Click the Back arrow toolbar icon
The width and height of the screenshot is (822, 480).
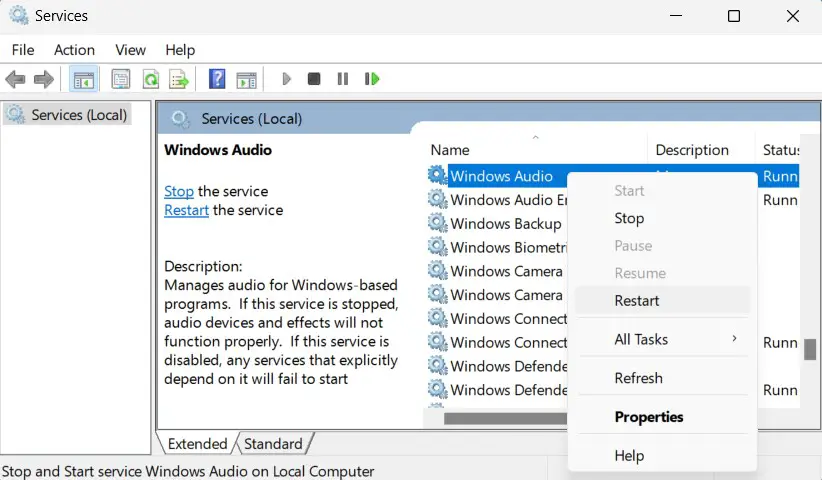click(x=15, y=80)
